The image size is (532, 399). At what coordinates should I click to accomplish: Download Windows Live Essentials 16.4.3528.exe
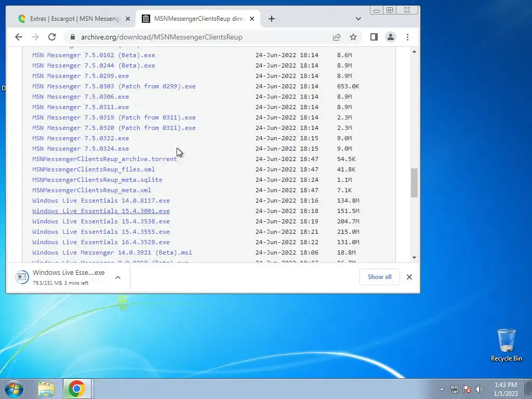(x=101, y=242)
